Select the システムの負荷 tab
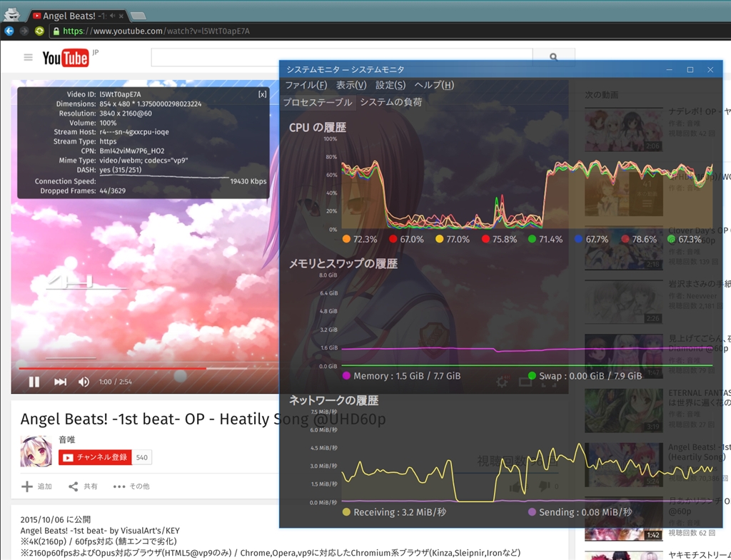This screenshot has width=731, height=560. 391,102
